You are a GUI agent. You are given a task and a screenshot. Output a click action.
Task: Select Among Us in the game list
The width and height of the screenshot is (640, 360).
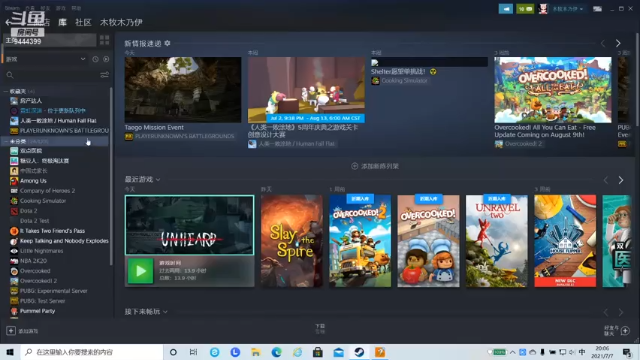click(33, 181)
